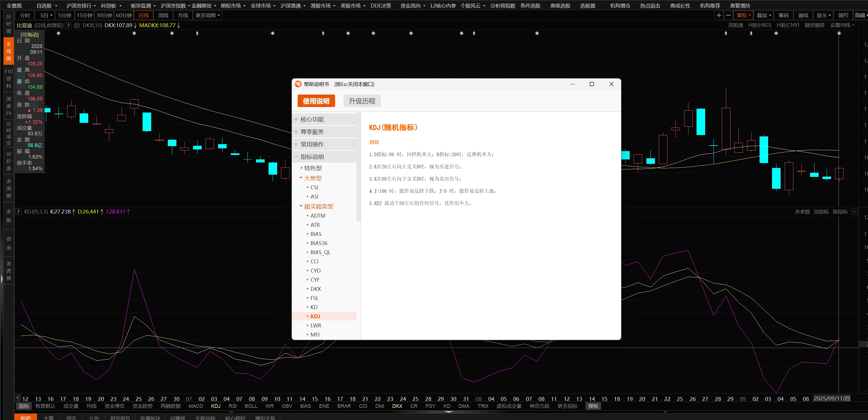Image resolution: width=868 pixels, height=420 pixels.
Task: Open the 股吧 bottom tab
Action: pyautogui.click(x=26, y=418)
